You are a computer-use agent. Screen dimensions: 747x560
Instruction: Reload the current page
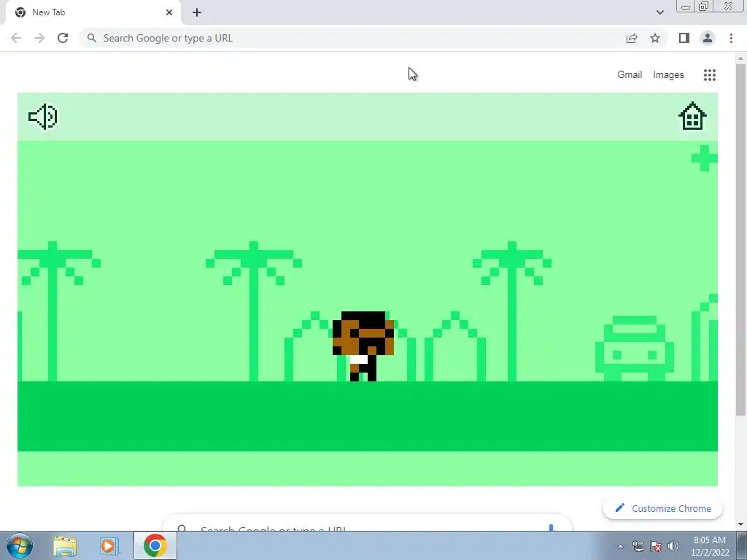(x=63, y=38)
